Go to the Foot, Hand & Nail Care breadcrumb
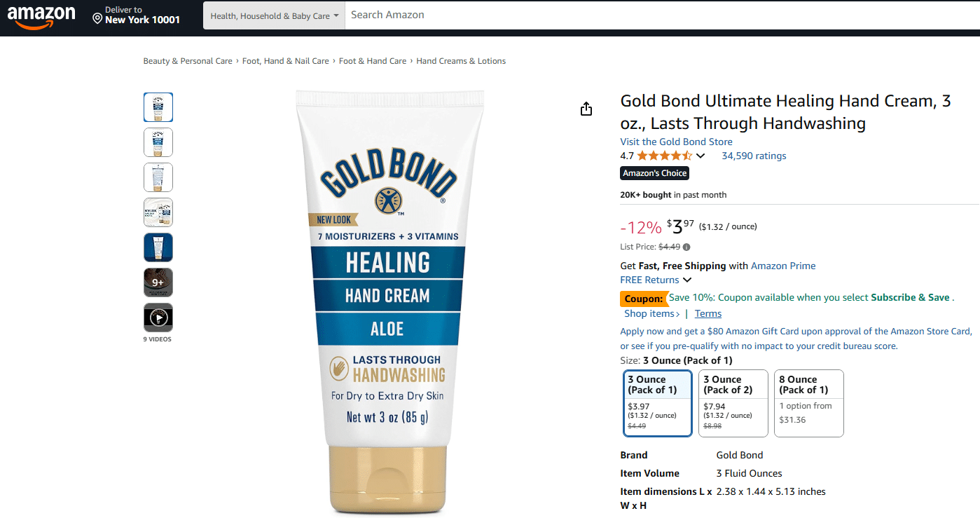This screenshot has height=518, width=980. [286, 61]
